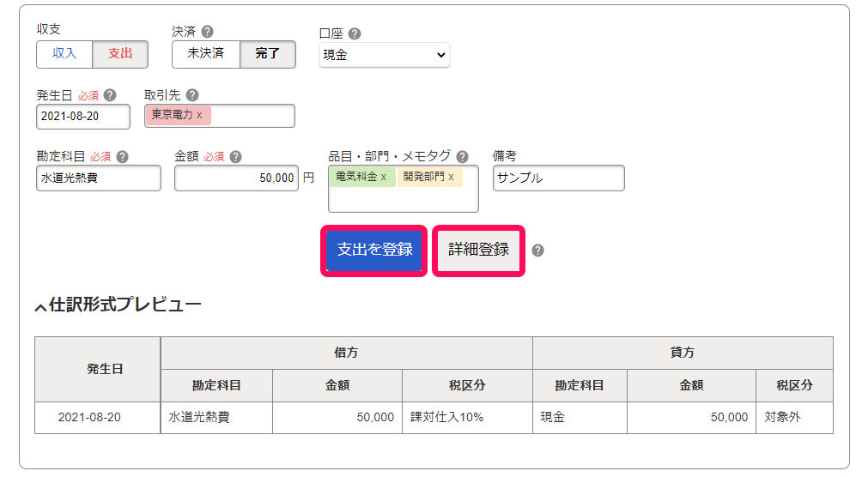Viewport: 868px width, 477px height.
Task: Click the 2021-08-20 cell in preview table
Action: point(97,417)
